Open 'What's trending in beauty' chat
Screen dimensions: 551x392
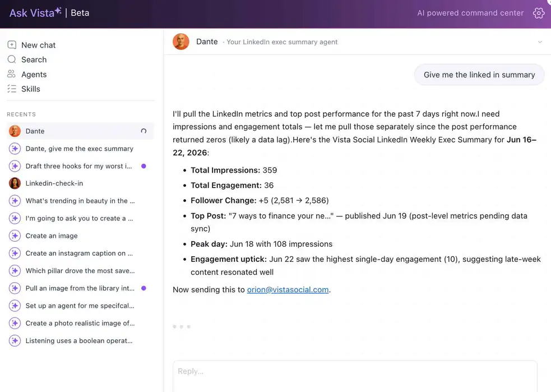tap(81, 201)
